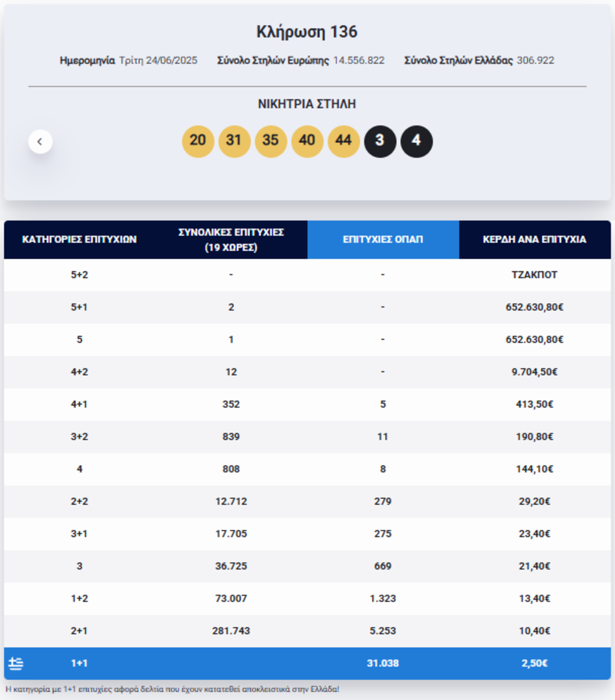Image resolution: width=615 pixels, height=700 pixels.
Task: Select yellow winning ball number 31
Action: pyautogui.click(x=234, y=141)
